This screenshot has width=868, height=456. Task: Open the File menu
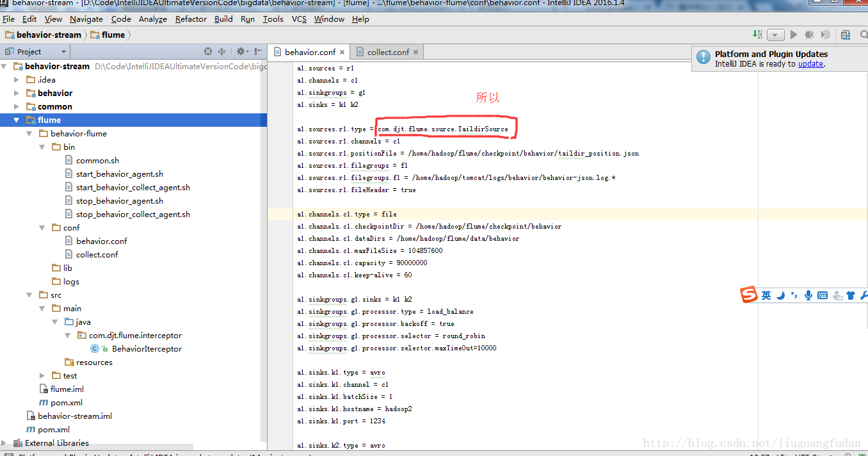coord(8,19)
